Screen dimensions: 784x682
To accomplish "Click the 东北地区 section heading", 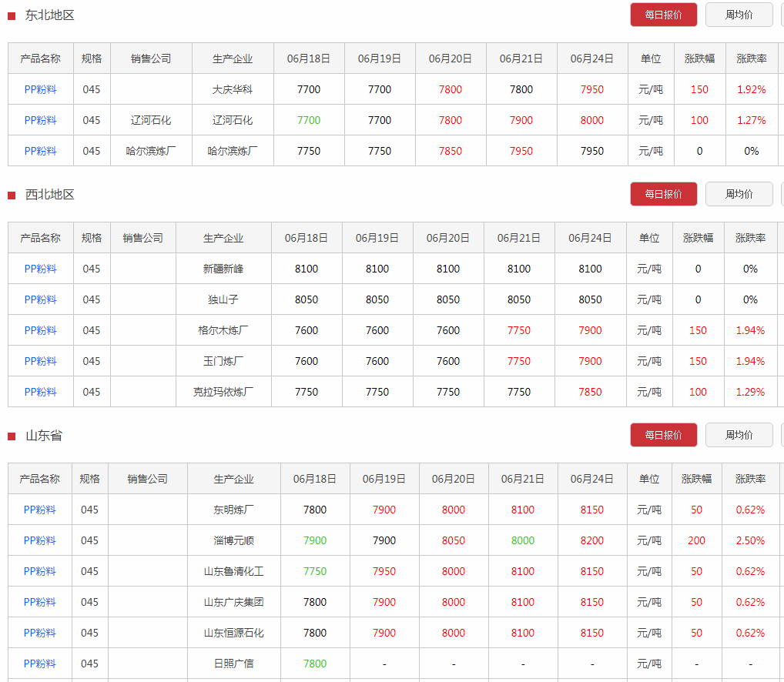I will coord(49,15).
